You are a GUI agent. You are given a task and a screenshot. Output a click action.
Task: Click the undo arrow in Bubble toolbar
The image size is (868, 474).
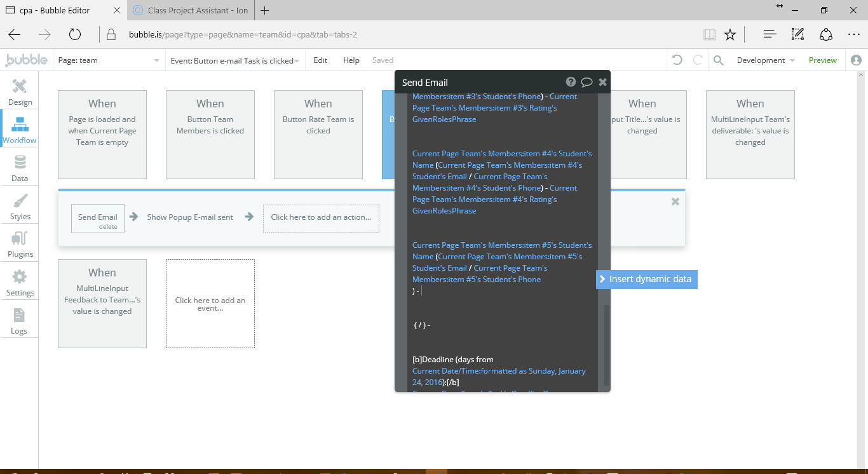coord(677,60)
